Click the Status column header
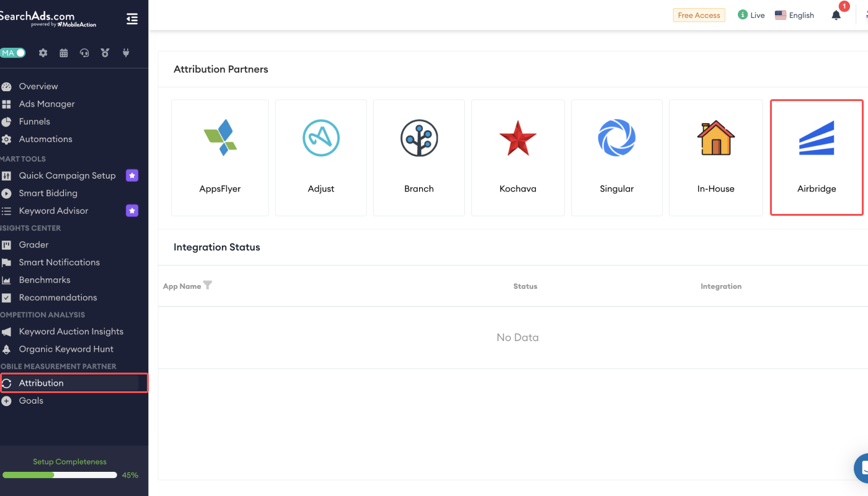868x496 pixels. coord(525,286)
